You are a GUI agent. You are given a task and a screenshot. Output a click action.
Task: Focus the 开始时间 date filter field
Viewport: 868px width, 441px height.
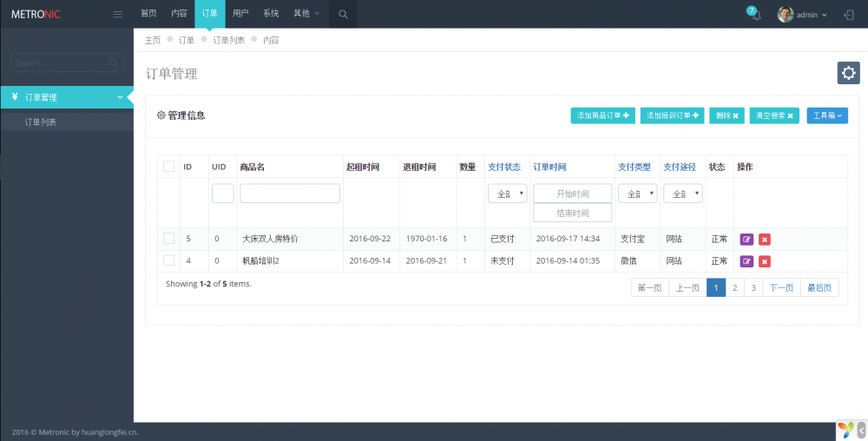coord(572,194)
